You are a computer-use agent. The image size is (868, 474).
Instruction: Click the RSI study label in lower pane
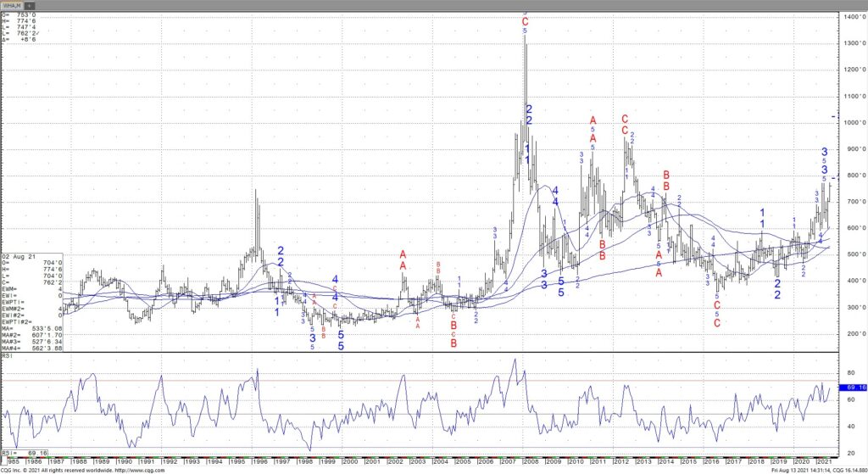(8, 357)
